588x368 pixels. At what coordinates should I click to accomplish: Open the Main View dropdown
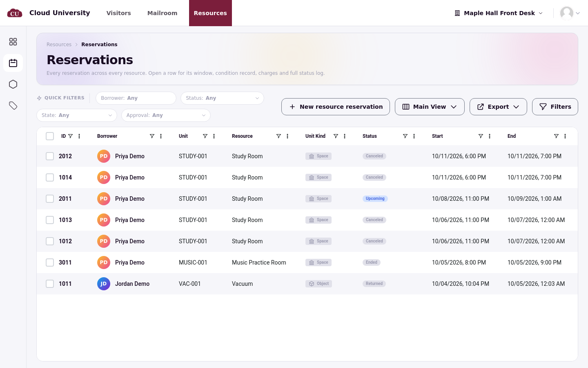coord(430,107)
